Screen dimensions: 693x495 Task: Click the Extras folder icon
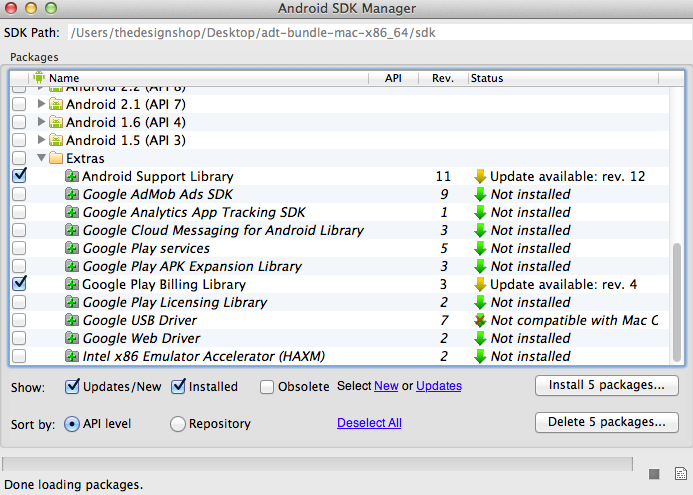[56, 158]
